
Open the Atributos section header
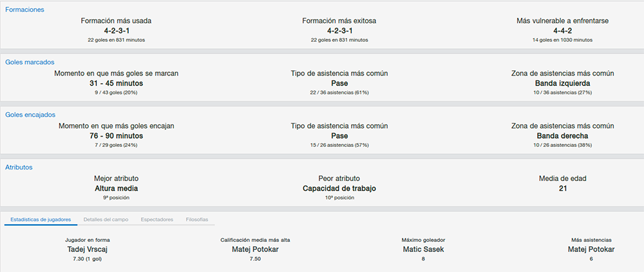pos(19,167)
